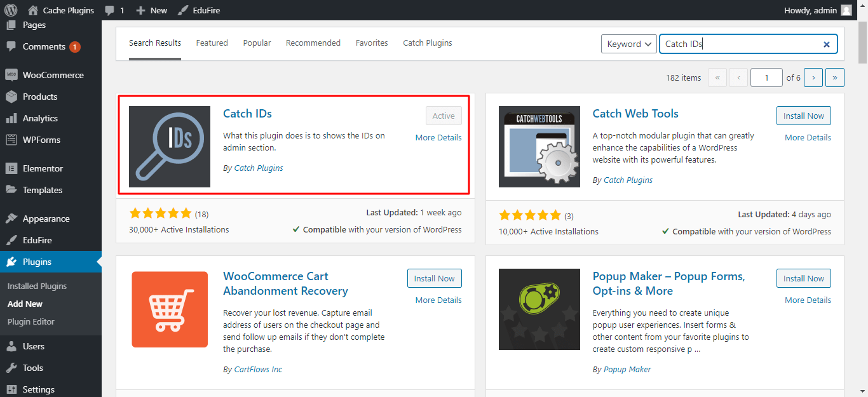Open the Recommended plugins tab

[313, 43]
